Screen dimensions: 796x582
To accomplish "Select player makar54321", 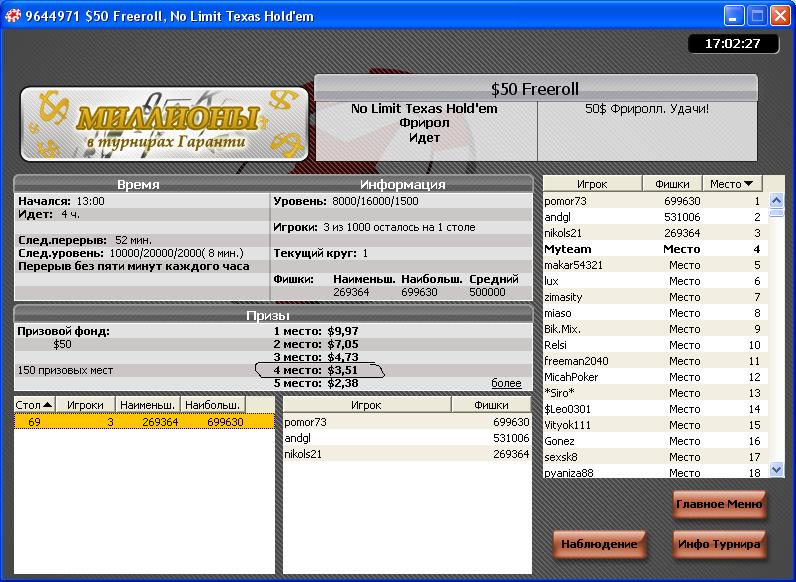I will coord(655,265).
